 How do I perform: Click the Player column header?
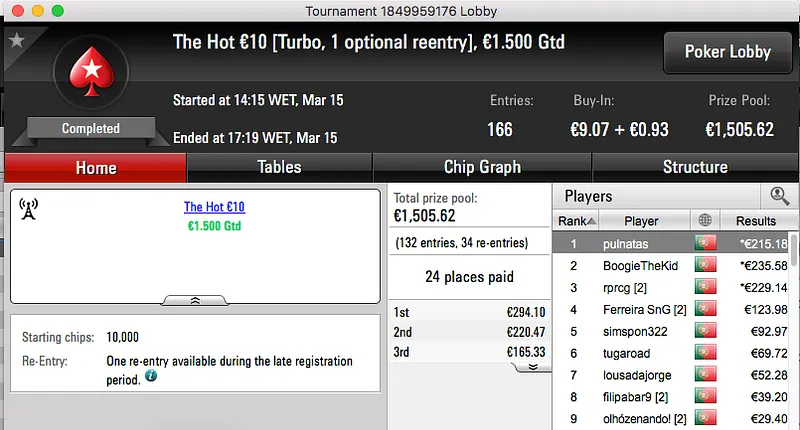(641, 221)
